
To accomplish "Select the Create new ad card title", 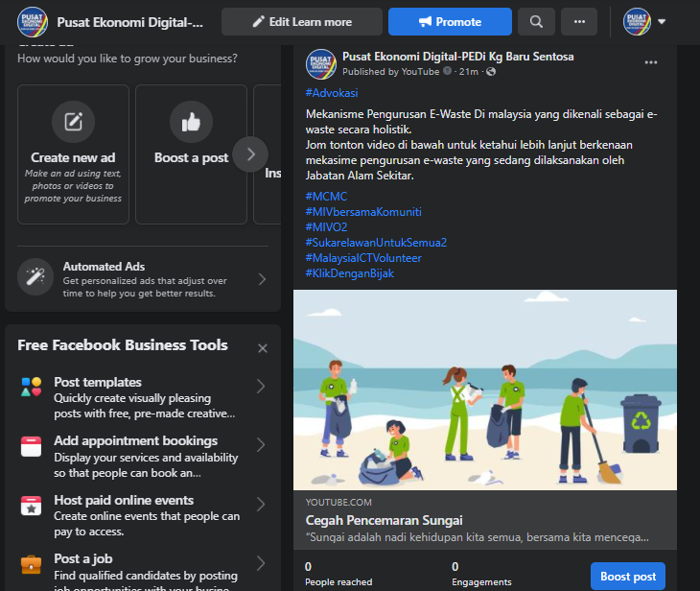I will (x=73, y=157).
